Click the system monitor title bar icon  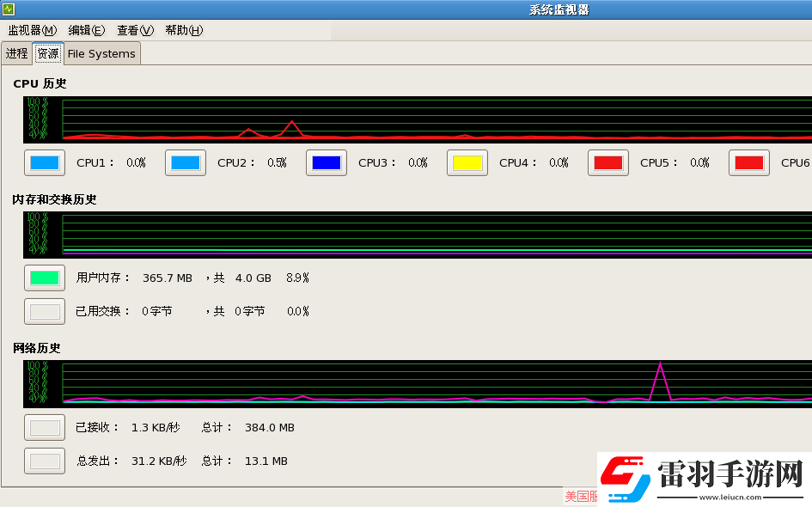9,9
